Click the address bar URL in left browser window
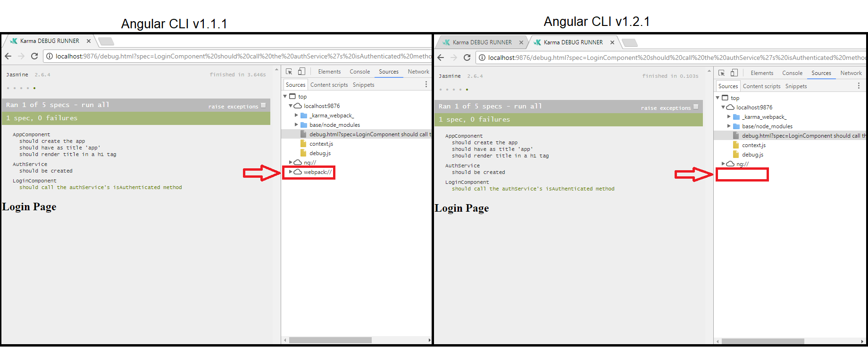This screenshot has height=347, width=868. coord(243,56)
